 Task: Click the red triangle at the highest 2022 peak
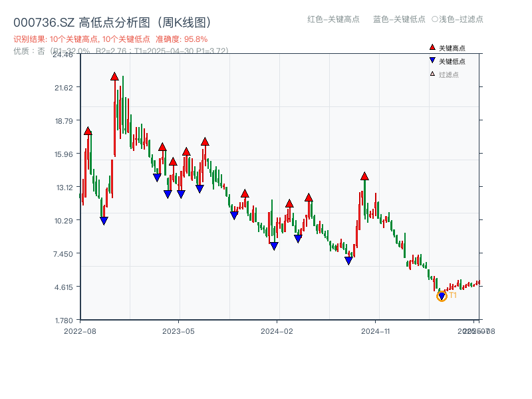click(x=114, y=75)
